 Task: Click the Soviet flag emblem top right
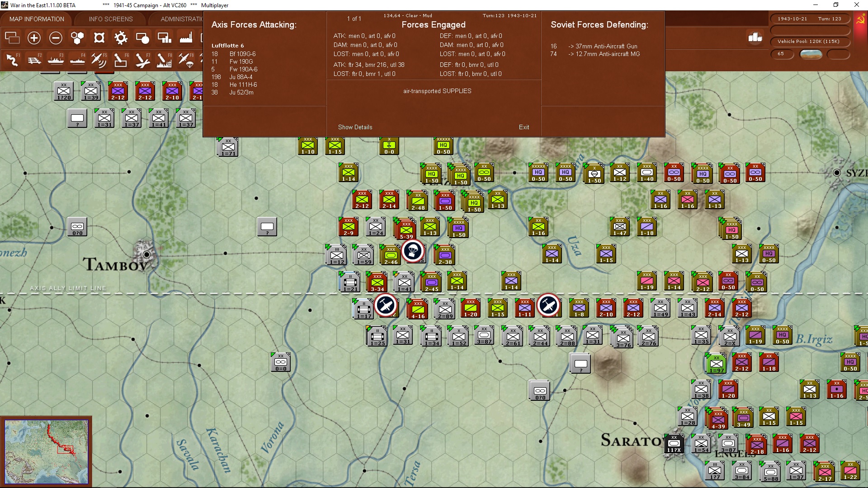tap(859, 19)
